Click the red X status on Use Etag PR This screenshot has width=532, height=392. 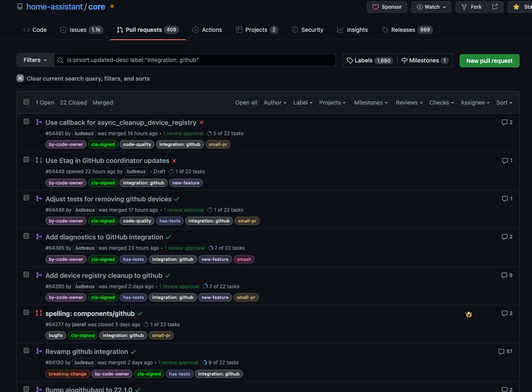[x=174, y=161]
